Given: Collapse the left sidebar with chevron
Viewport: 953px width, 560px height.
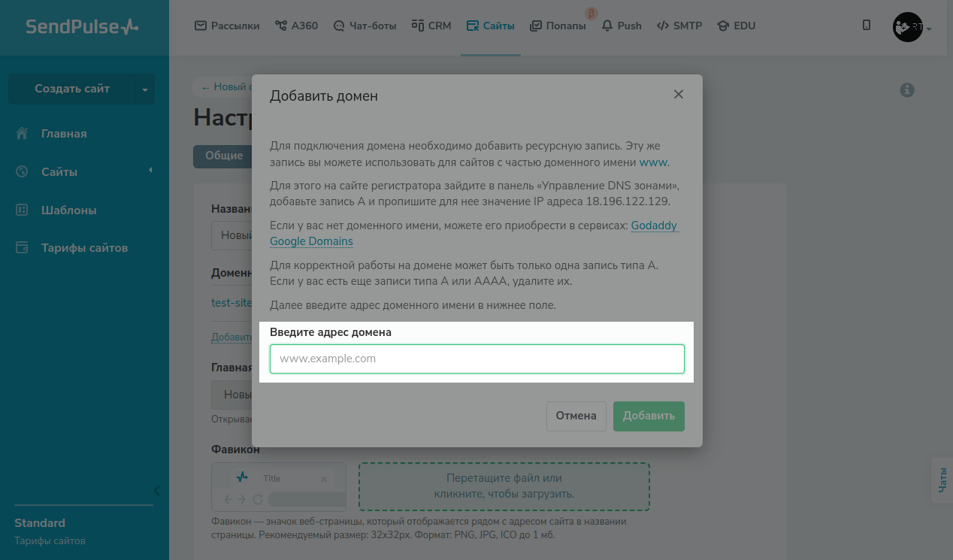Looking at the screenshot, I should point(156,491).
